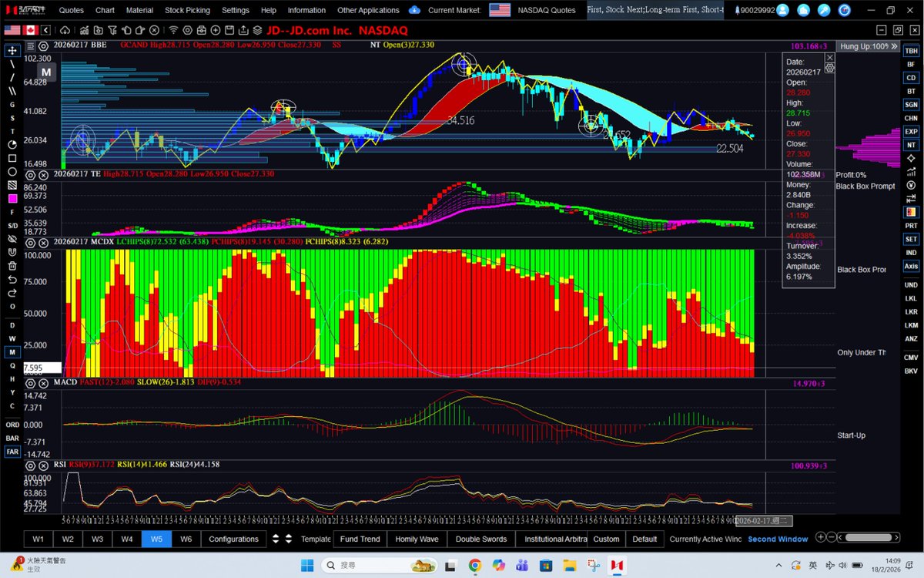Click the Wi-Fi signal toolbar icon
Image resolution: width=924 pixels, height=578 pixels.
pos(173,30)
